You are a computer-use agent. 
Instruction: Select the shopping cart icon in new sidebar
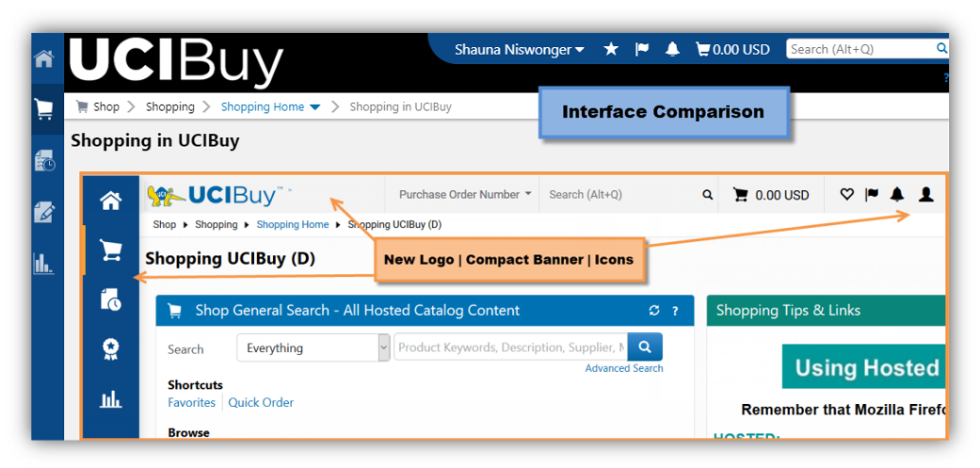(111, 250)
